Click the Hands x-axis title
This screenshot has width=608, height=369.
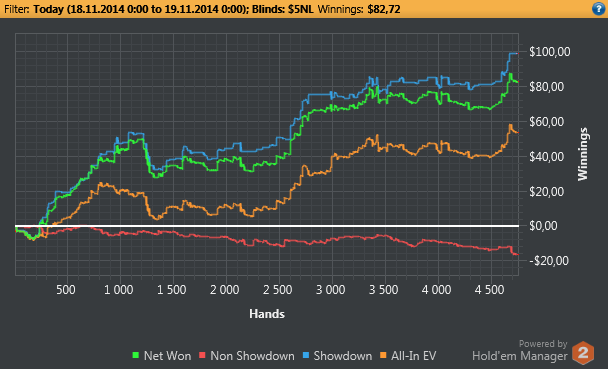[x=267, y=314]
